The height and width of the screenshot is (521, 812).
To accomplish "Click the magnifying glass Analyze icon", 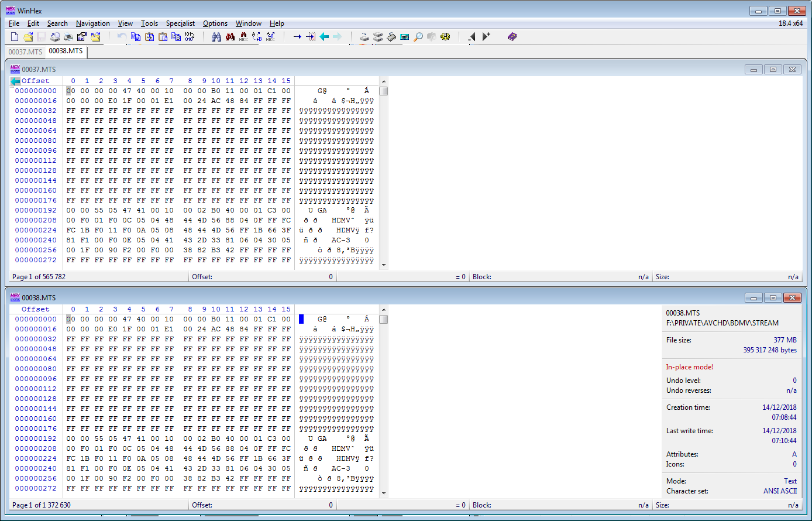I will 418,37.
